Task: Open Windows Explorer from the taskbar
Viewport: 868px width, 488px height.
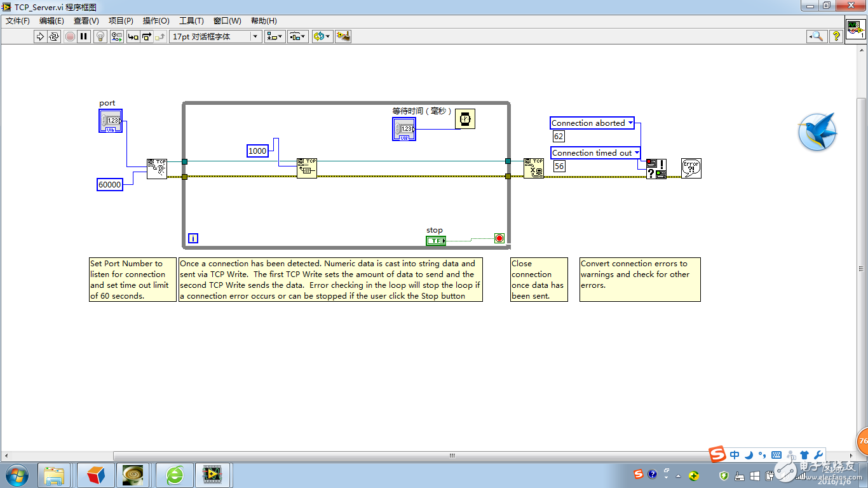Action: (54, 475)
